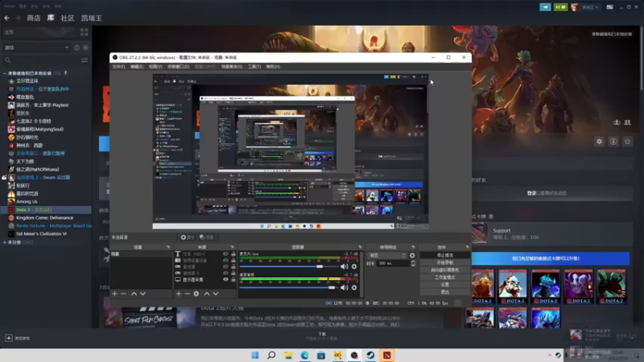Toggle visibility of the game source 2
This screenshot has width=644, height=362.
[225, 273]
